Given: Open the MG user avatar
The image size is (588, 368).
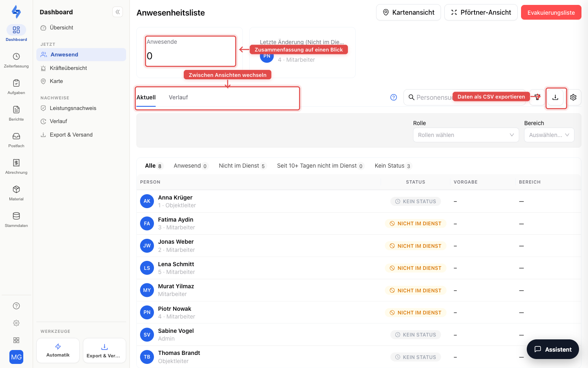Looking at the screenshot, I should [x=16, y=357].
